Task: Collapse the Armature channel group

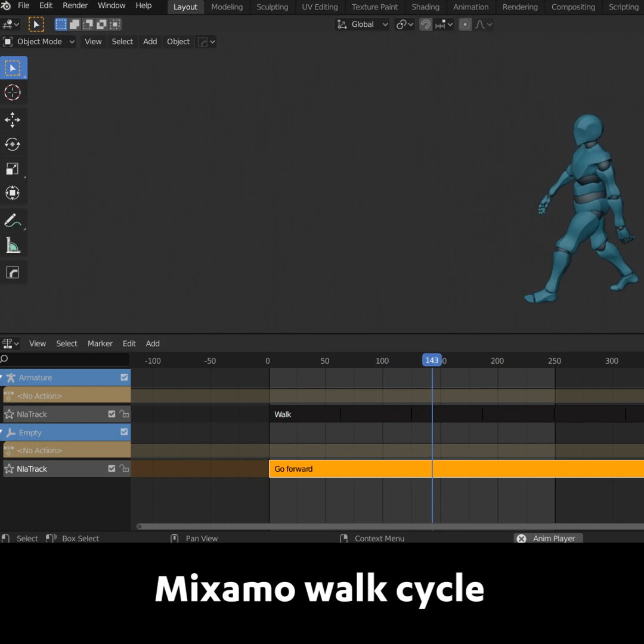Action: pos(2,377)
